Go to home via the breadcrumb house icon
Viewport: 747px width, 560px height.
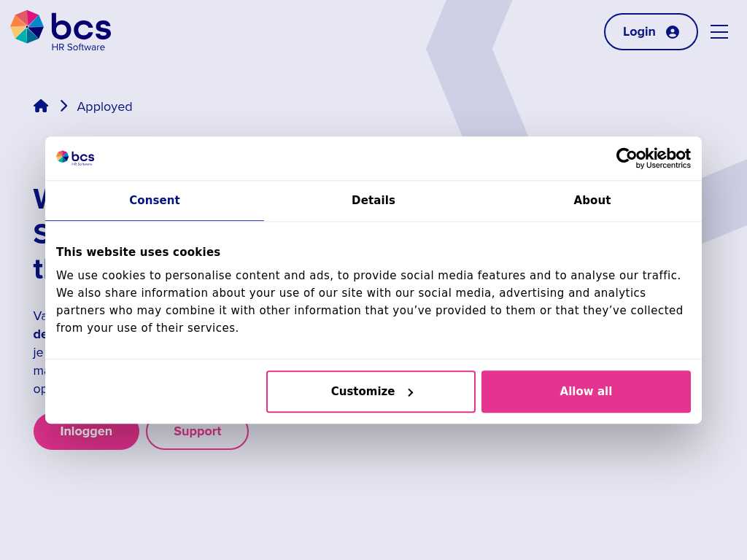click(x=41, y=106)
